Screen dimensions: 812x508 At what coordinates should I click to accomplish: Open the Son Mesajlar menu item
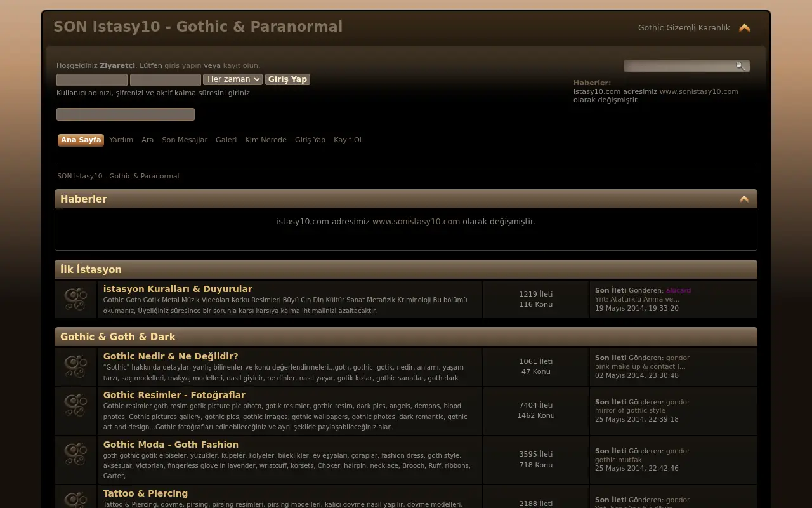coord(185,140)
